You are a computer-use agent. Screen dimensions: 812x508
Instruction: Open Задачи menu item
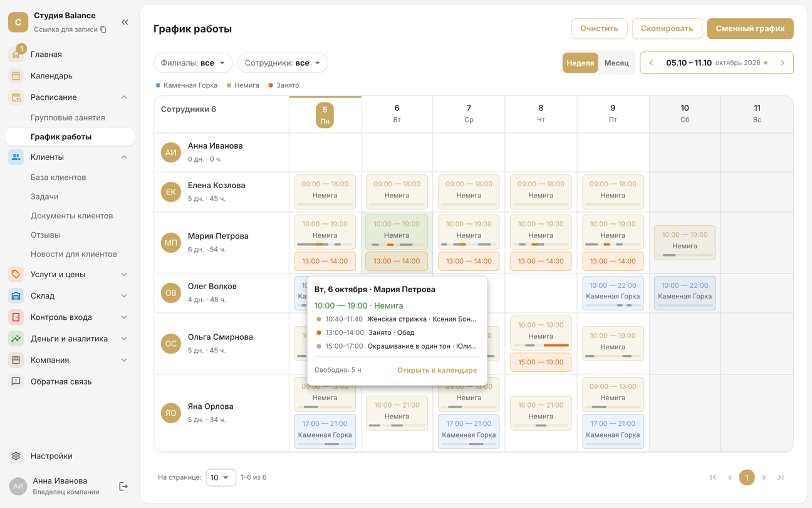pos(44,196)
